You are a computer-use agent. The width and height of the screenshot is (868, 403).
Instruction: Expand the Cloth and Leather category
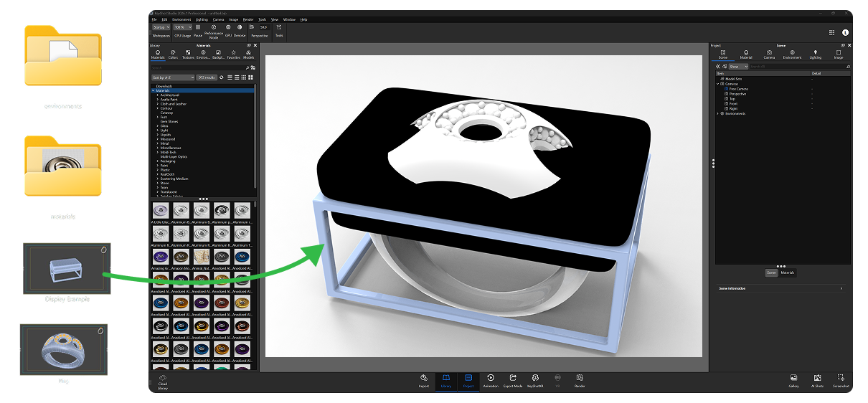click(157, 104)
